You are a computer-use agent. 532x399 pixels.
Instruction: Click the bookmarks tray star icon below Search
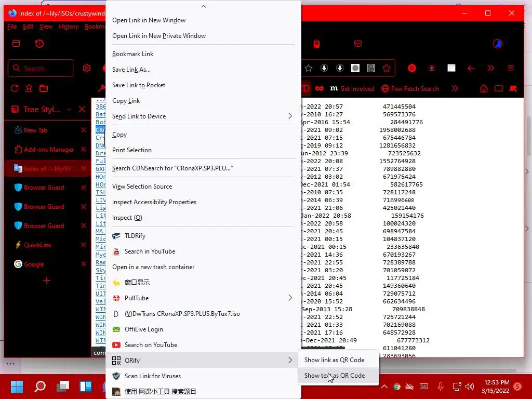tap(29, 88)
